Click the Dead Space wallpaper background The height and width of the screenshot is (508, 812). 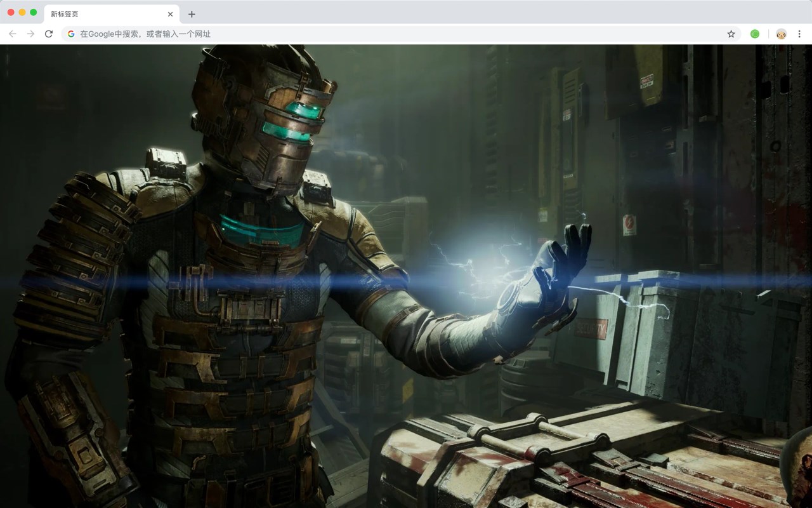(406, 273)
